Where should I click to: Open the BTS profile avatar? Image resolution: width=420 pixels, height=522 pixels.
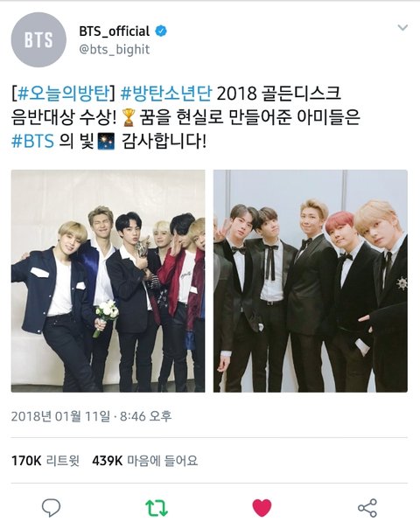pyautogui.click(x=38, y=40)
